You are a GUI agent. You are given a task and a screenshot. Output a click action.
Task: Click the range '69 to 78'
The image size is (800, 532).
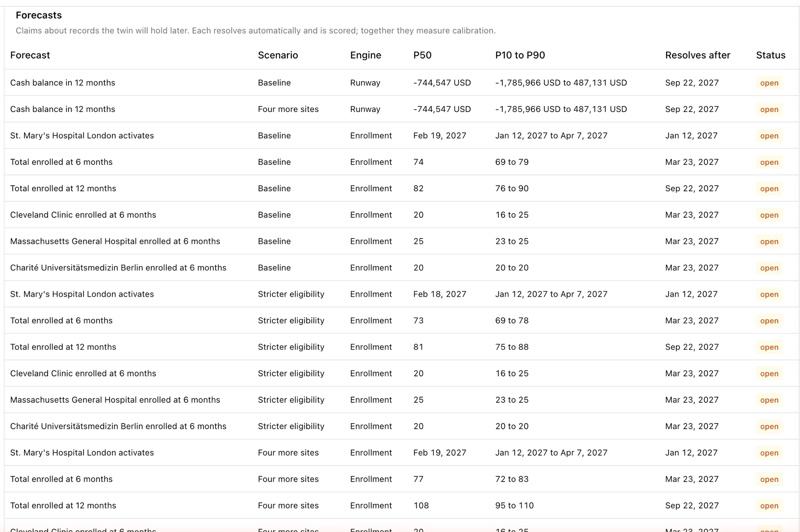pyautogui.click(x=512, y=320)
